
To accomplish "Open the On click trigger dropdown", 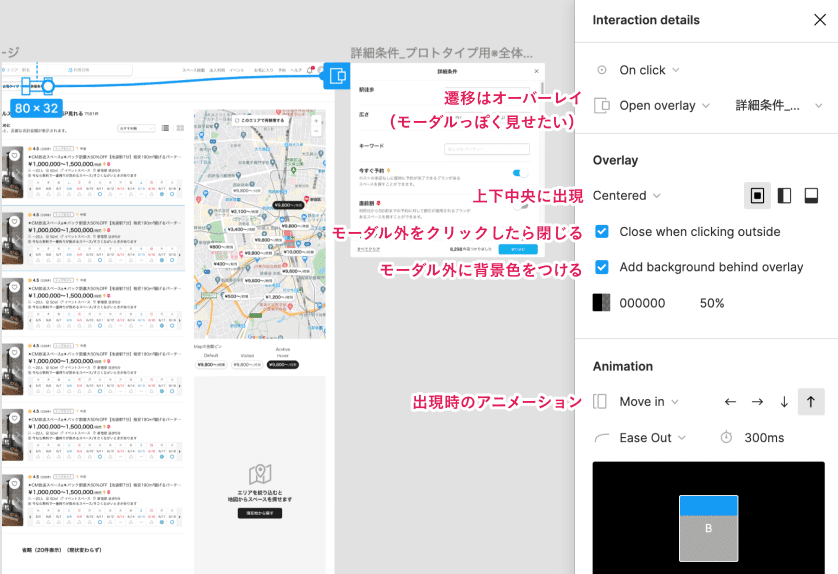I will [x=649, y=70].
